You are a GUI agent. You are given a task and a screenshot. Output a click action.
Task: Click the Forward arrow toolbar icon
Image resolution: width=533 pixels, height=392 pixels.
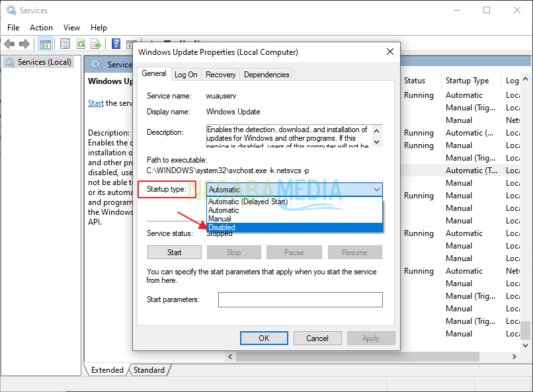[24, 44]
